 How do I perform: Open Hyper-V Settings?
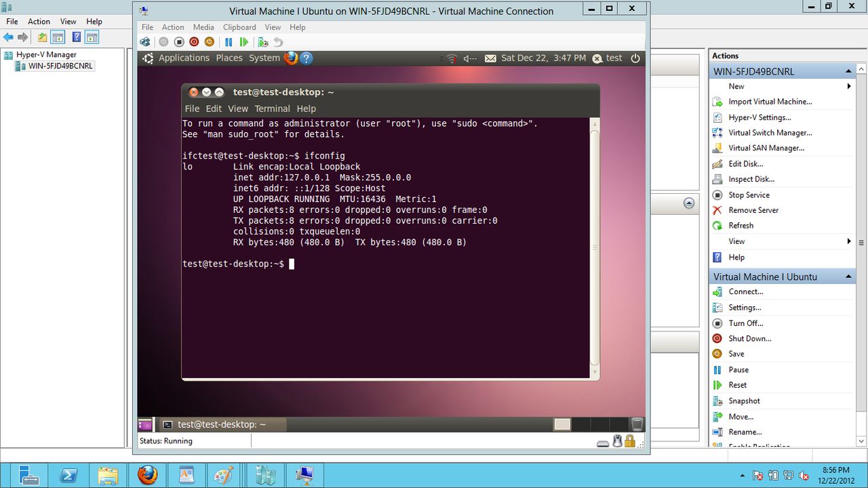pos(759,117)
